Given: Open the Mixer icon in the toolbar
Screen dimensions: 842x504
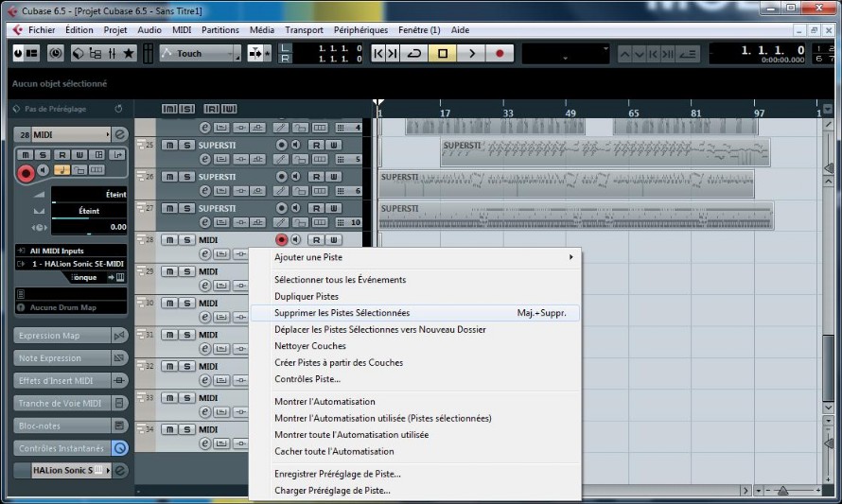Looking at the screenshot, I should tap(112, 53).
